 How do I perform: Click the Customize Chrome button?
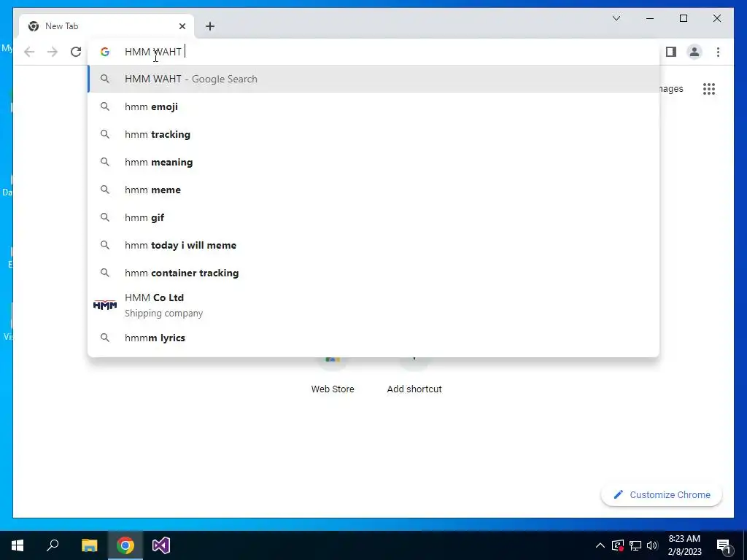(x=661, y=495)
